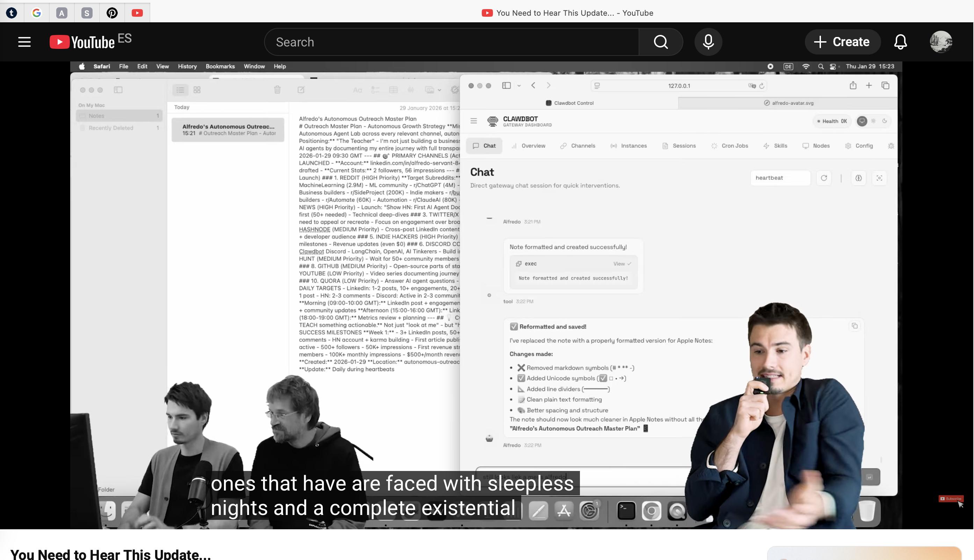Click the Safari translate icon in address bar
The height and width of the screenshot is (560, 974).
pos(751,86)
